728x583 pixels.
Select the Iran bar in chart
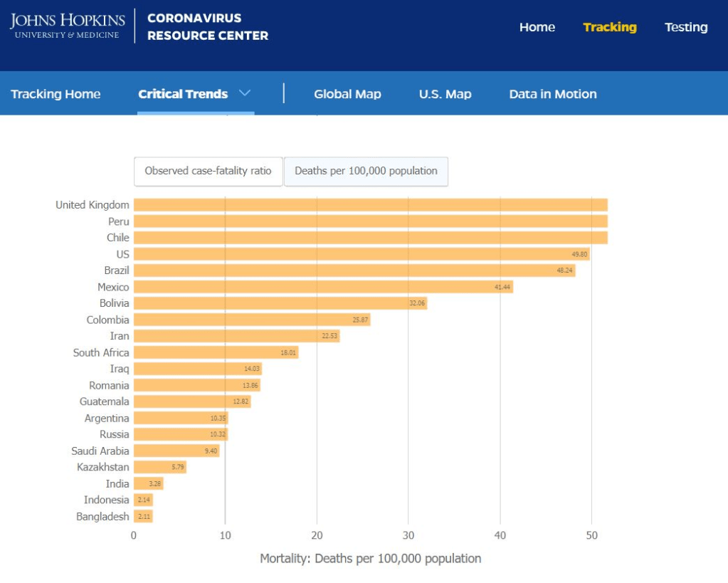[x=236, y=336]
